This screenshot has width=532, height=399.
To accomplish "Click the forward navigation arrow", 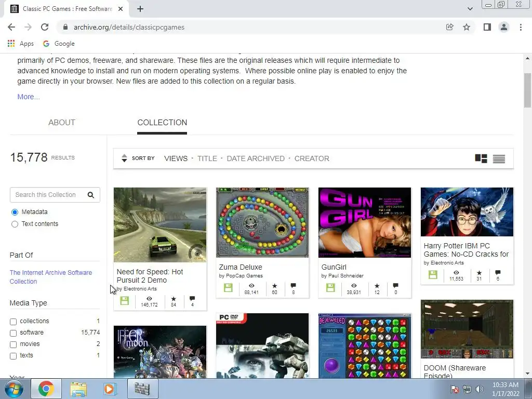I will click(28, 27).
